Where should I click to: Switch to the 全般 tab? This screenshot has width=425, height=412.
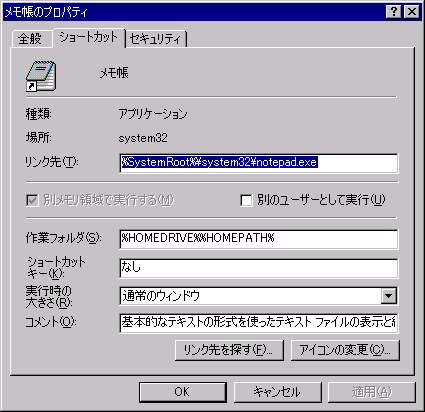[x=30, y=39]
